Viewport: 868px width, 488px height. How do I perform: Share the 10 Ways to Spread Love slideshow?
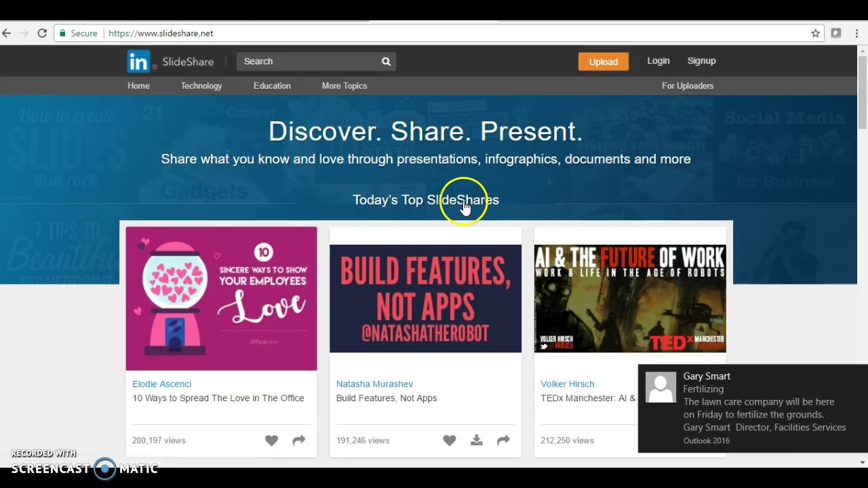click(299, 441)
